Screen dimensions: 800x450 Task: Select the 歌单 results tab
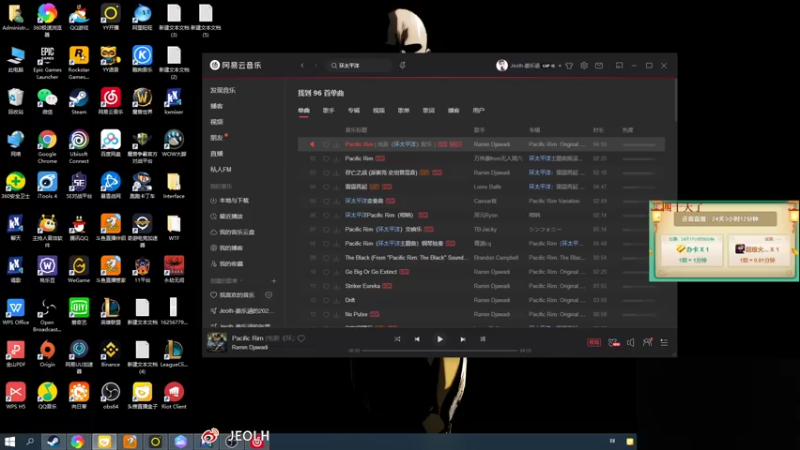point(404,111)
